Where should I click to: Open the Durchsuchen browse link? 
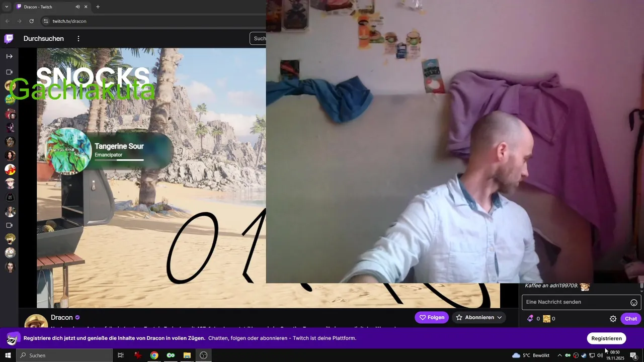click(44, 39)
